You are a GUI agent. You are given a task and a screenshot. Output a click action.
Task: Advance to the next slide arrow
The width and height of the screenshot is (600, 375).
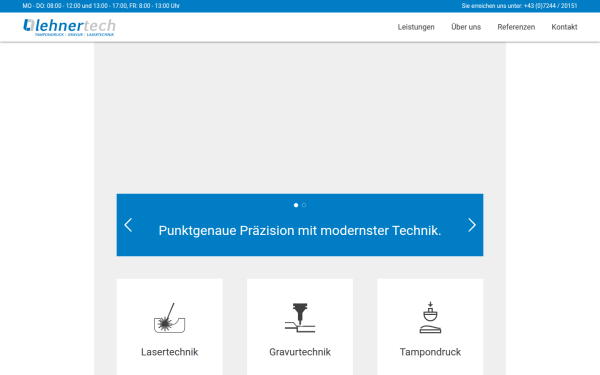(472, 225)
